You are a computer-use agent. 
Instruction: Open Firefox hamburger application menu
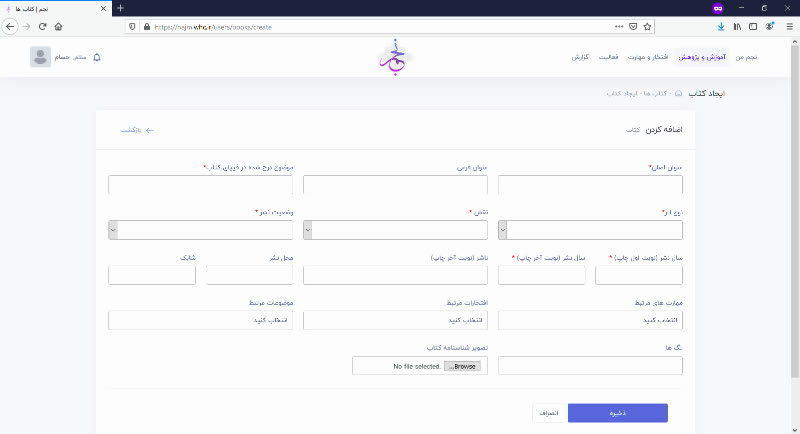(x=789, y=27)
